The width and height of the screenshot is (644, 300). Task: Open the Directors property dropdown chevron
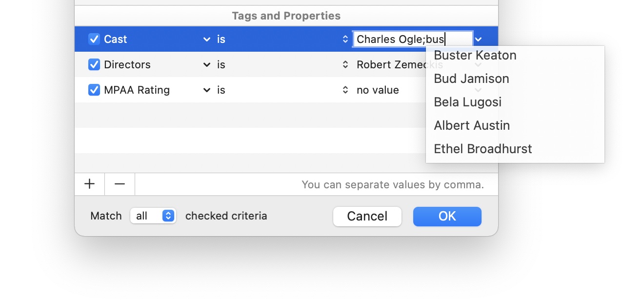206,64
